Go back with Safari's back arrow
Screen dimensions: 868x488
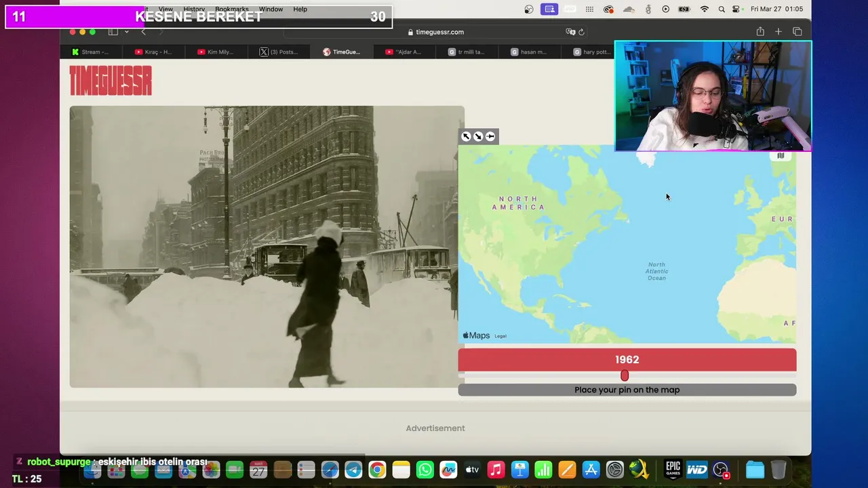point(143,32)
